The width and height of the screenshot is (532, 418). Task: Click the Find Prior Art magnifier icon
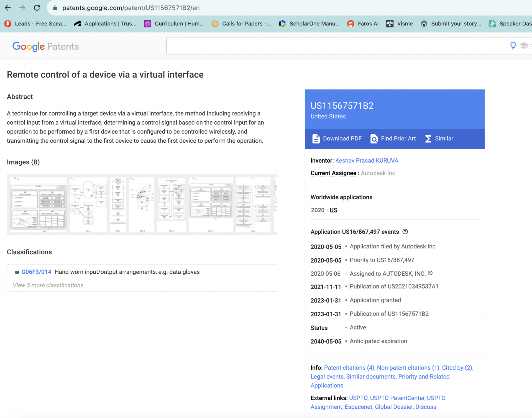tap(374, 139)
